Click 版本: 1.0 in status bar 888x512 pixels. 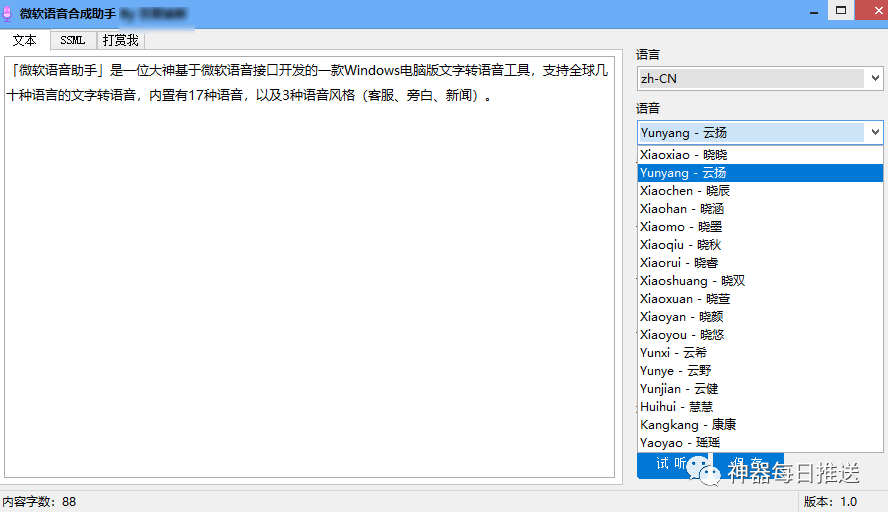coord(830,502)
